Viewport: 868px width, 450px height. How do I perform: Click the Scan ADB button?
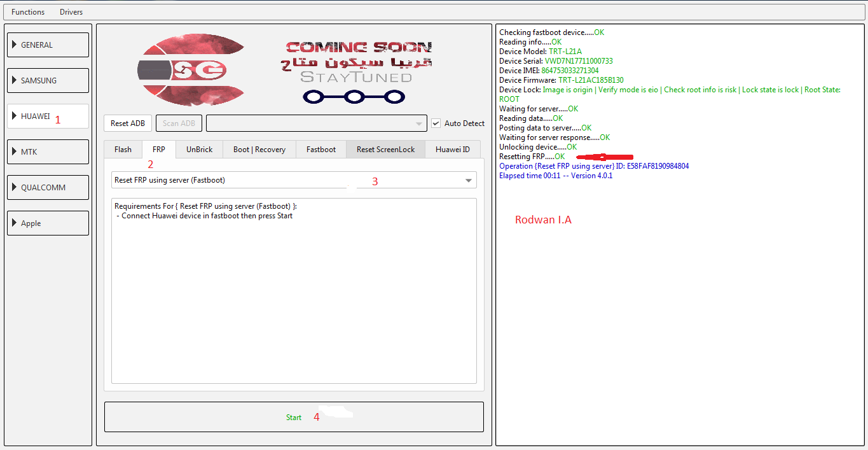(179, 123)
